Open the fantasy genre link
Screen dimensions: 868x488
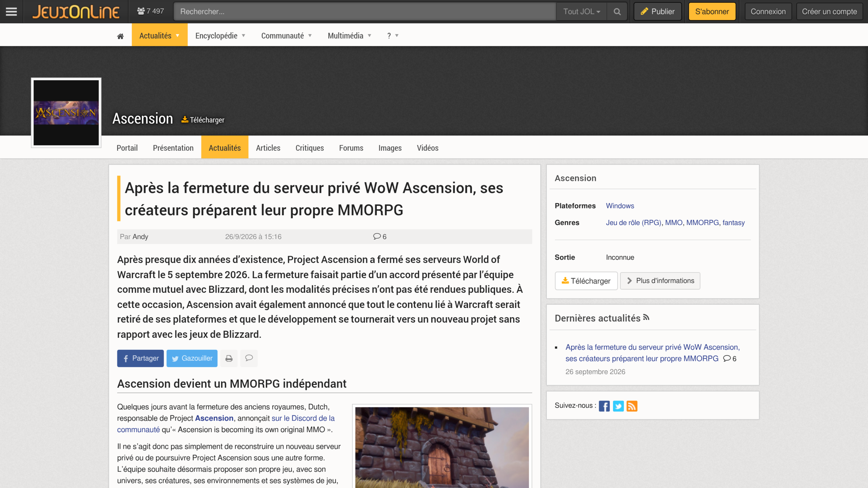(x=733, y=223)
